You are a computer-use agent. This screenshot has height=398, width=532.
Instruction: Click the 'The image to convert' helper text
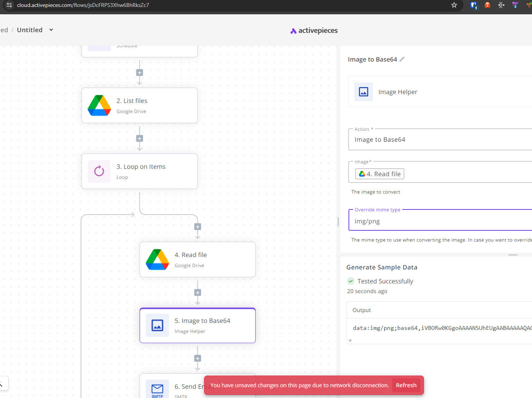point(376,192)
